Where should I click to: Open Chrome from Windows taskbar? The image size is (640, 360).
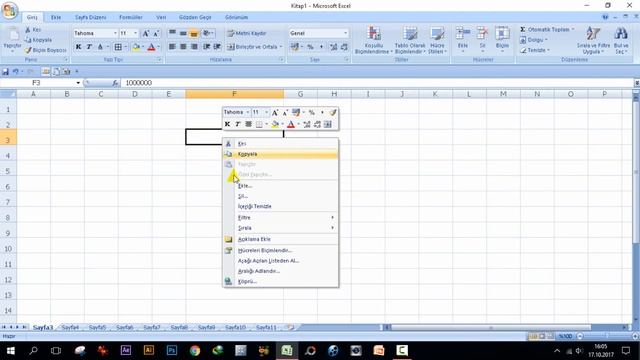[x=195, y=350]
